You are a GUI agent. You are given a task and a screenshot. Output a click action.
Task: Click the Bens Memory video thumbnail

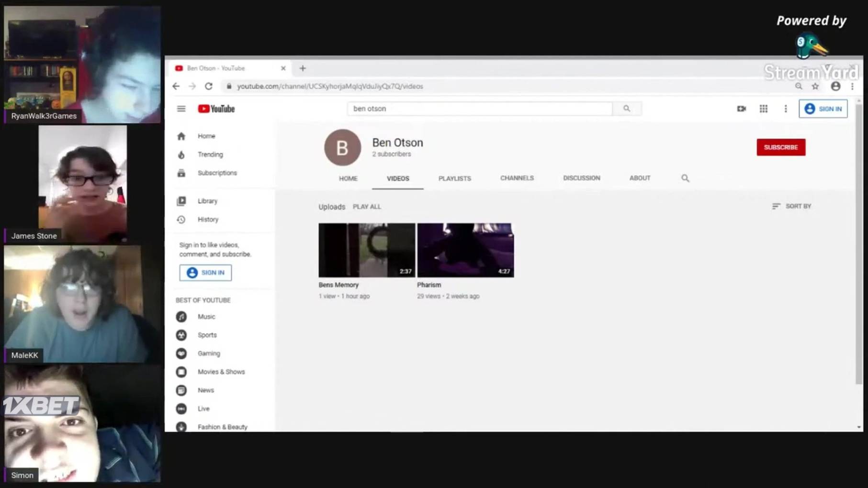coord(367,250)
